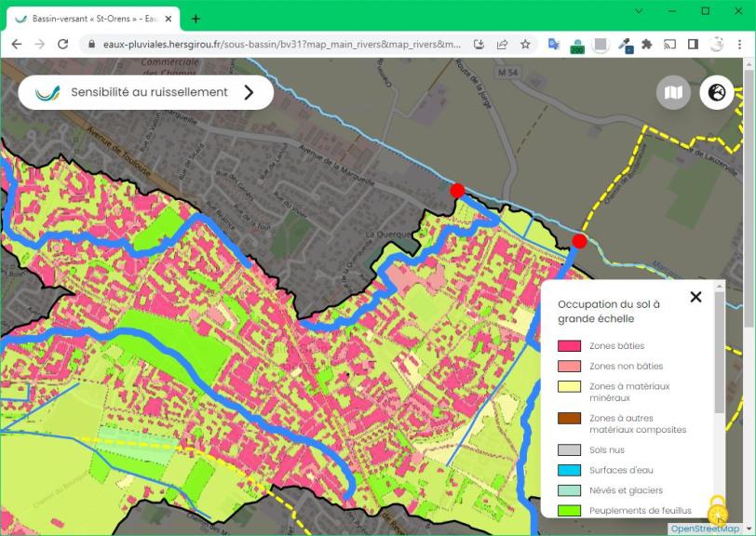Reload the page
756x536 pixels.
pos(62,44)
